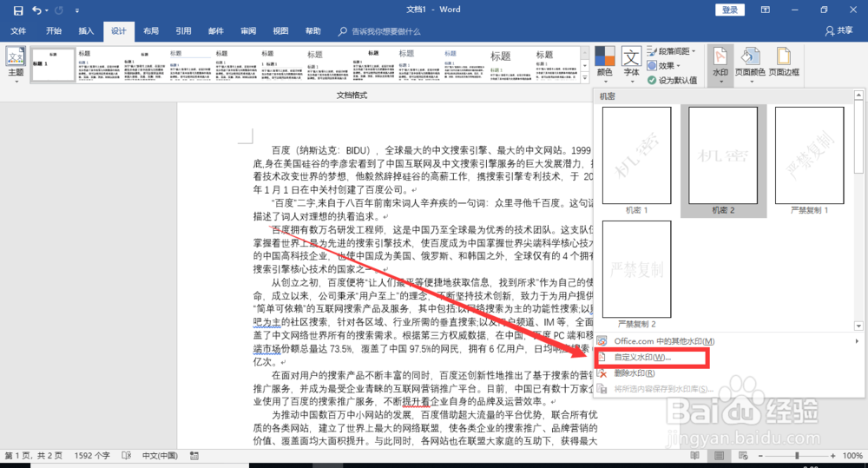Open the 字体 theme fonts dropdown

click(631, 63)
